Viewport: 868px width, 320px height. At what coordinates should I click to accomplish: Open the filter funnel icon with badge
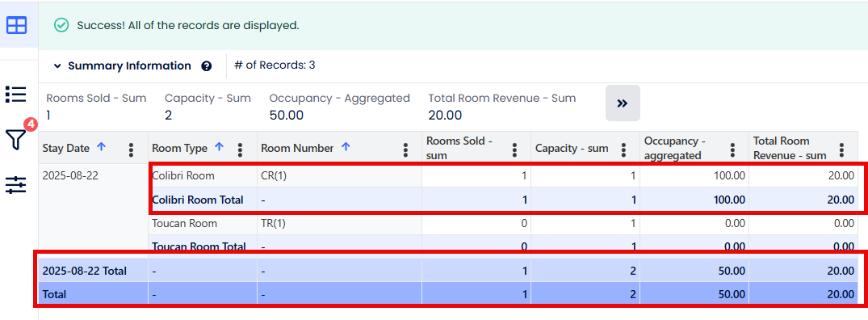pyautogui.click(x=17, y=139)
